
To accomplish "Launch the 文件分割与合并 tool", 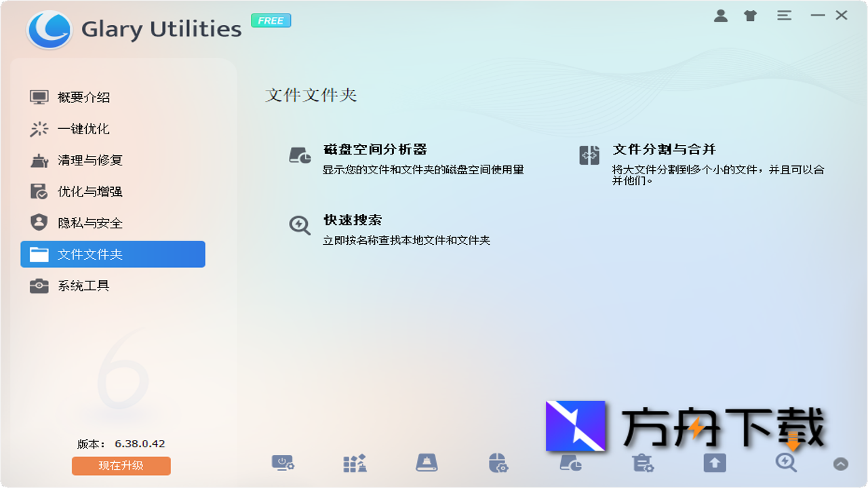I will pos(664,149).
